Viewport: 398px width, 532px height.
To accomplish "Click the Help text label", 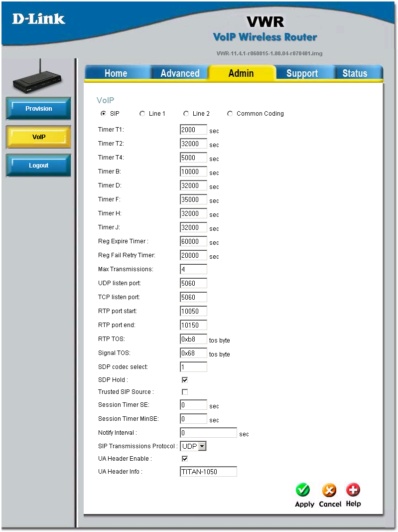I will point(353,504).
